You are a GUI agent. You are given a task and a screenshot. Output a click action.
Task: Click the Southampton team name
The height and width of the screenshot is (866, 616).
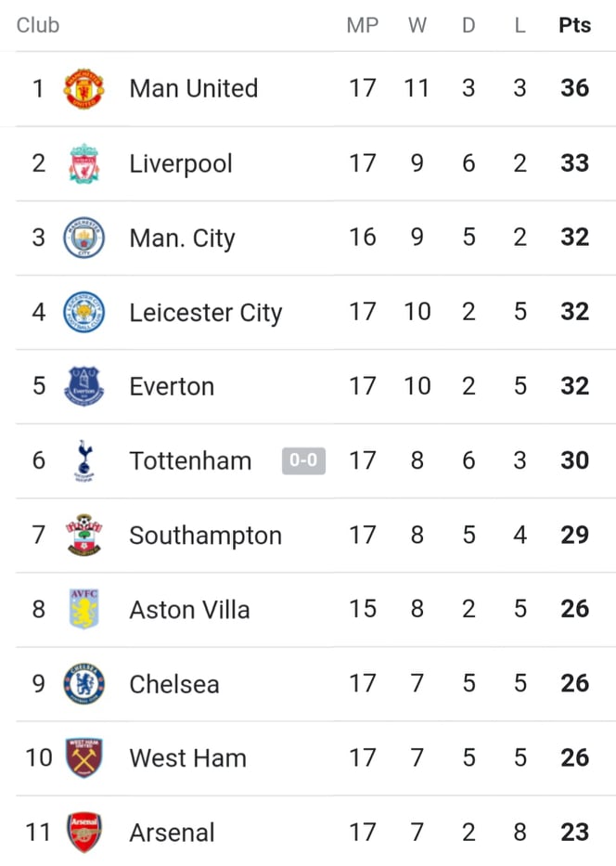[205, 536]
